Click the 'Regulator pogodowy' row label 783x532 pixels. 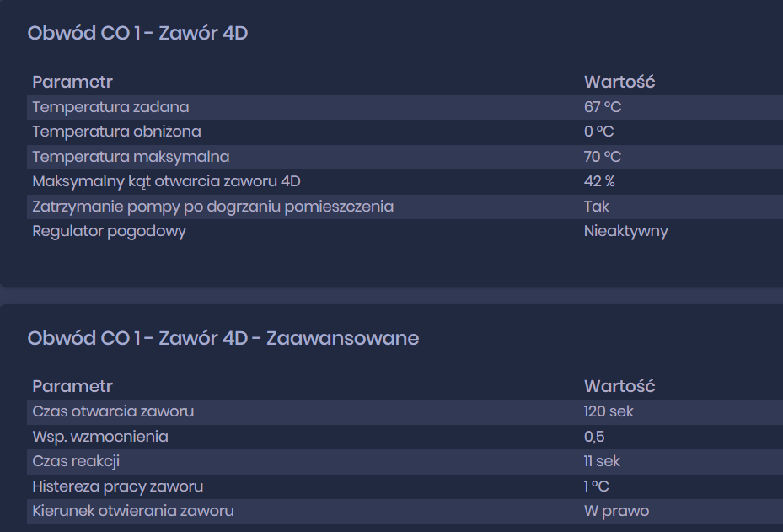click(109, 231)
